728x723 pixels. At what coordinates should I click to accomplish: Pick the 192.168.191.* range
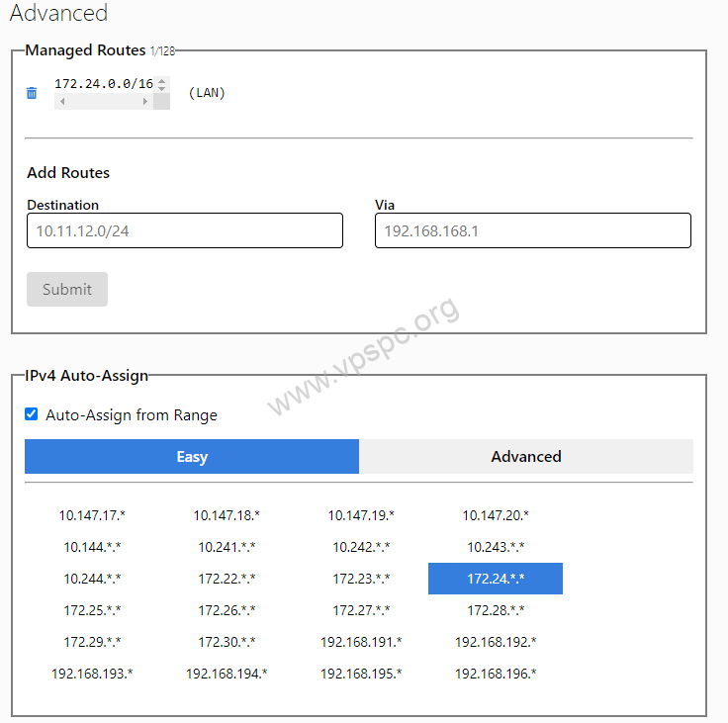[x=361, y=642]
